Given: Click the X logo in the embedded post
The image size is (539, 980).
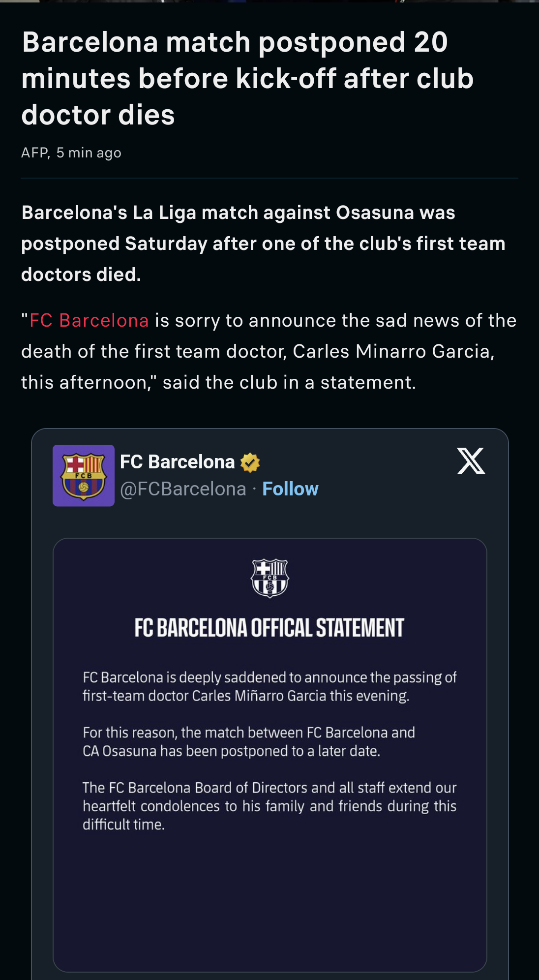Looking at the screenshot, I should pyautogui.click(x=471, y=461).
